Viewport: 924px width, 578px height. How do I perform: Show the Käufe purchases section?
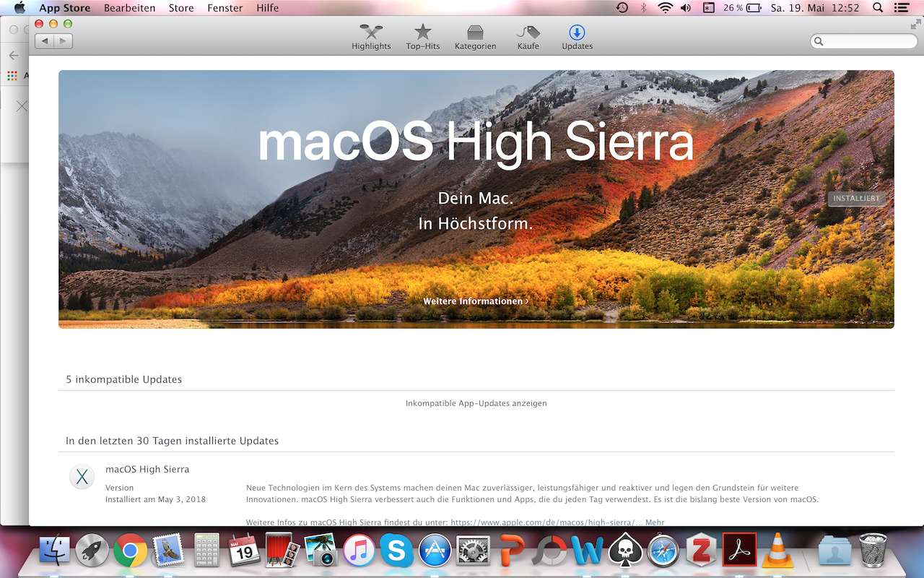(x=528, y=38)
